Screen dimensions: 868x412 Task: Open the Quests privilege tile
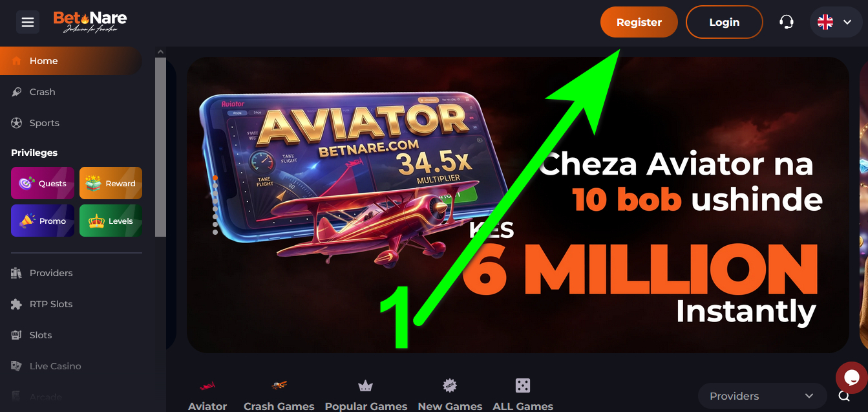point(44,183)
